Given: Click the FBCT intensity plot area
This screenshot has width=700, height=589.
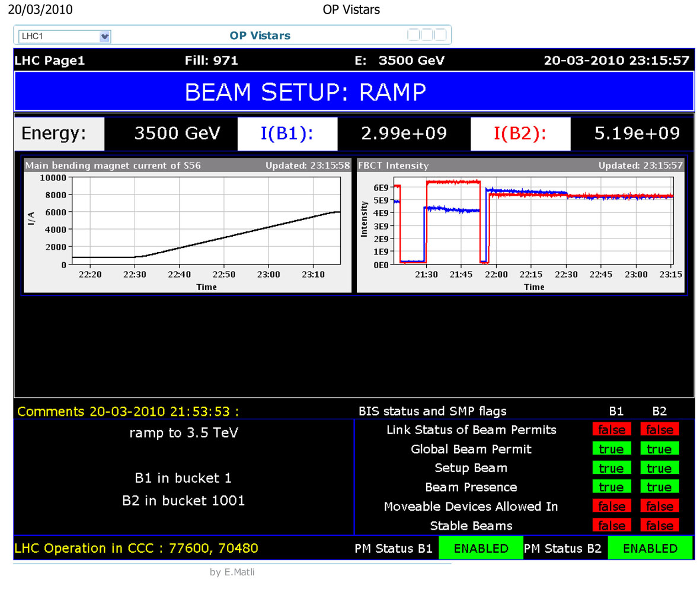Looking at the screenshot, I should pos(534,221).
